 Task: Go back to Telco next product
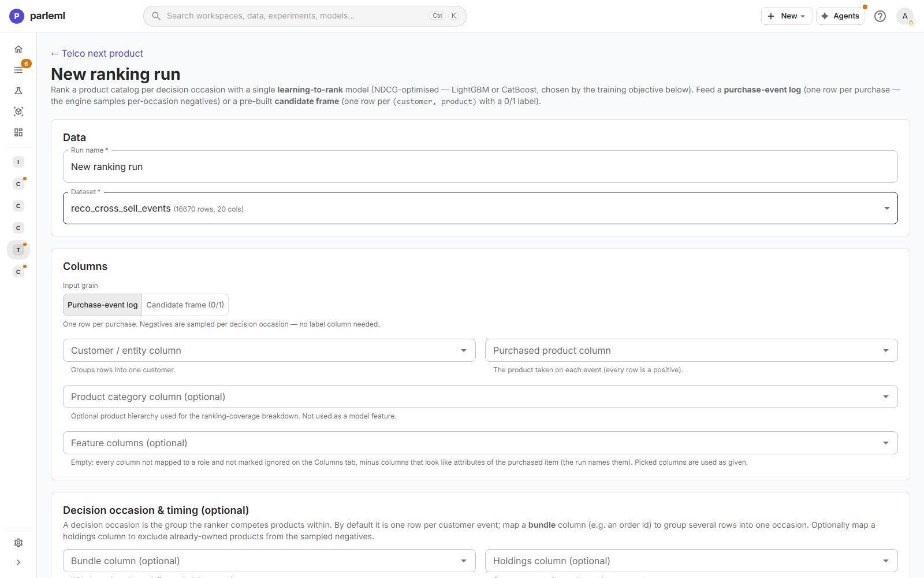[x=97, y=53]
